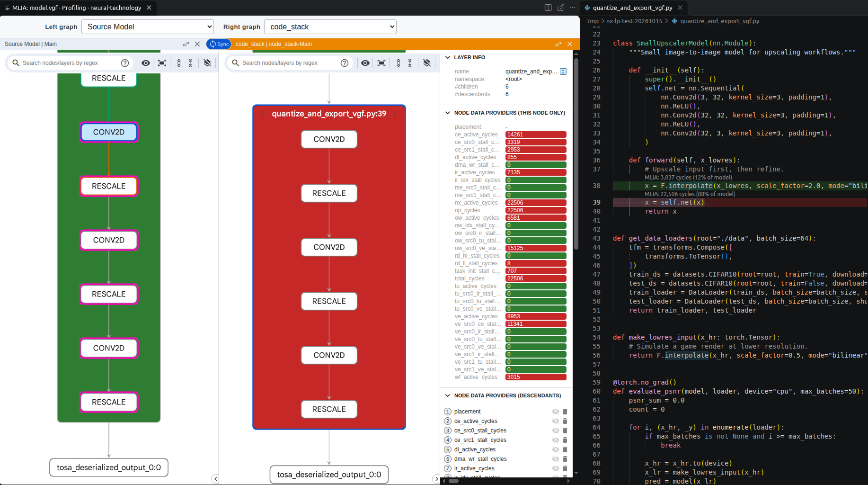The width and height of the screenshot is (868, 485).
Task: Select highlighted CONV2D node in left graph
Action: (109, 132)
